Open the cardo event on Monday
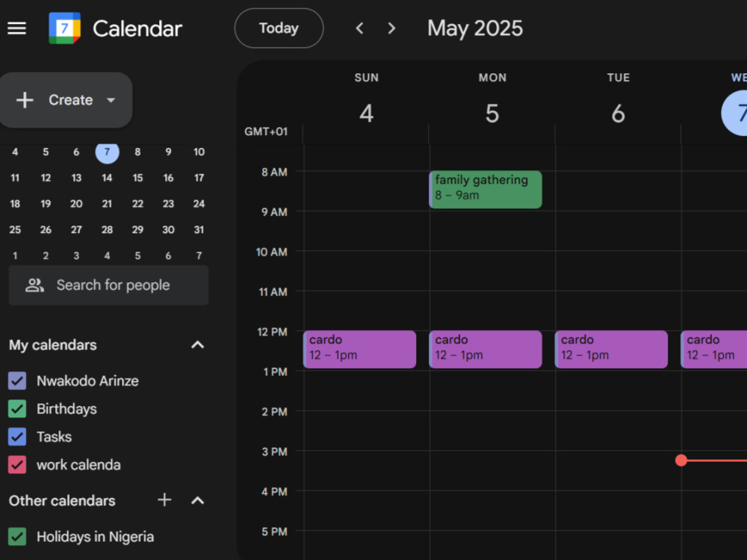Screen dimensions: 747x560 coord(486,349)
